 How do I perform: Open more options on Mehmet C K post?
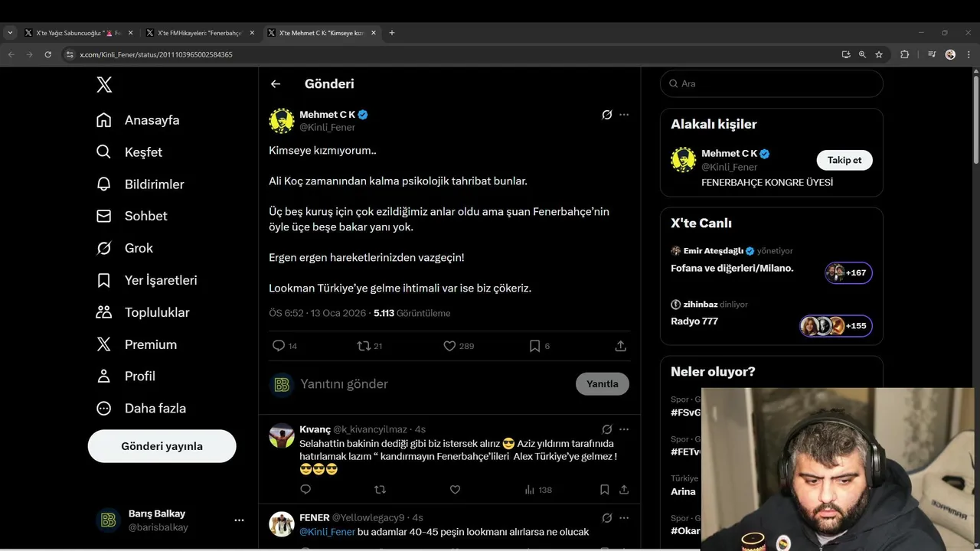coord(624,115)
